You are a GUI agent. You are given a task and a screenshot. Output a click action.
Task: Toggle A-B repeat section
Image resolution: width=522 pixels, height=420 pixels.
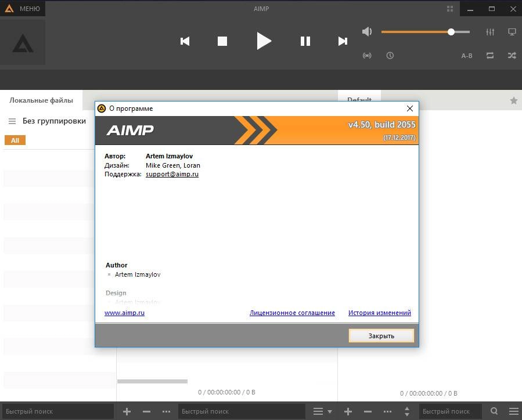[x=467, y=56]
